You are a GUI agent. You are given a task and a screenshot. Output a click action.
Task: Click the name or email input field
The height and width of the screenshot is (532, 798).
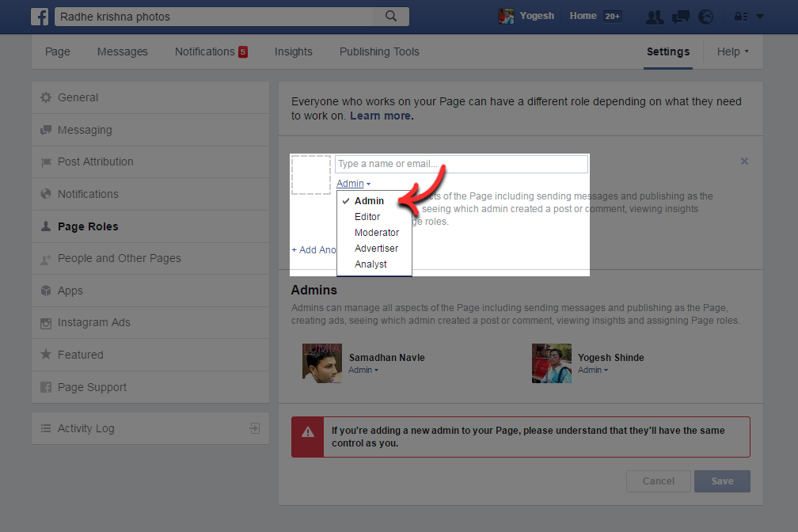pos(461,164)
